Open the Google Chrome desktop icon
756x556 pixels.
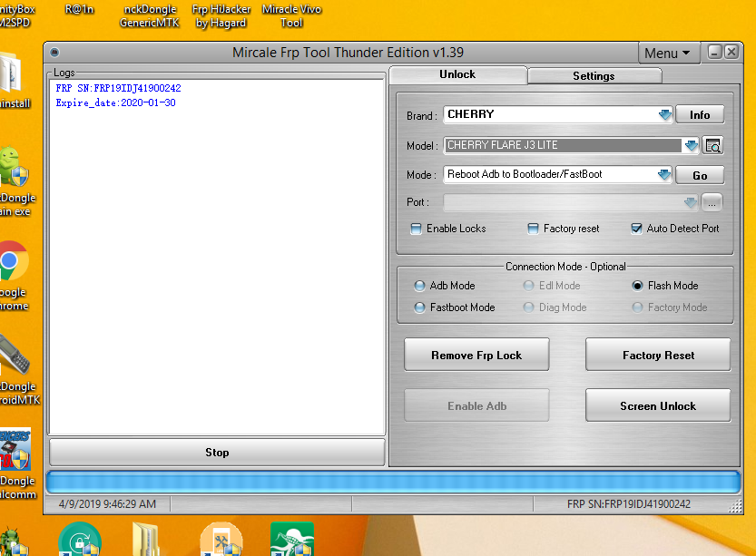tap(14, 276)
